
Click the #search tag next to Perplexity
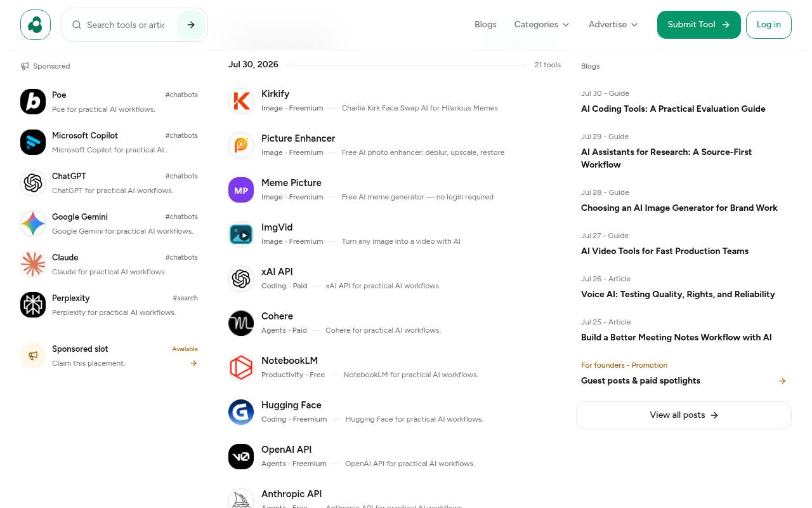185,298
